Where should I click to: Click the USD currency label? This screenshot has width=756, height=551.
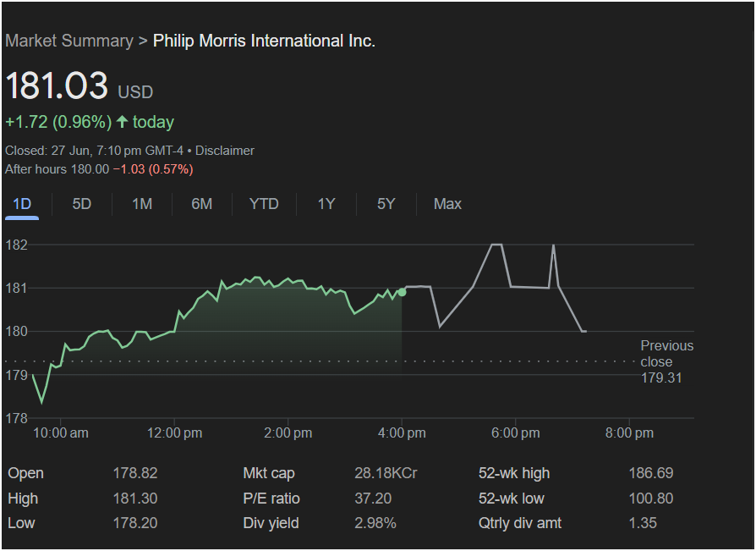(x=135, y=92)
